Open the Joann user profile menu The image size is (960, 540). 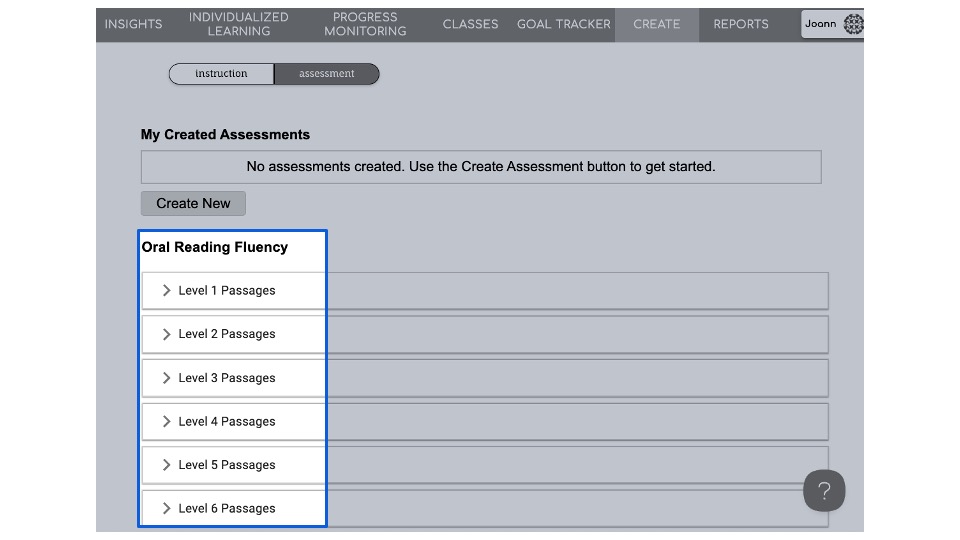click(x=832, y=25)
